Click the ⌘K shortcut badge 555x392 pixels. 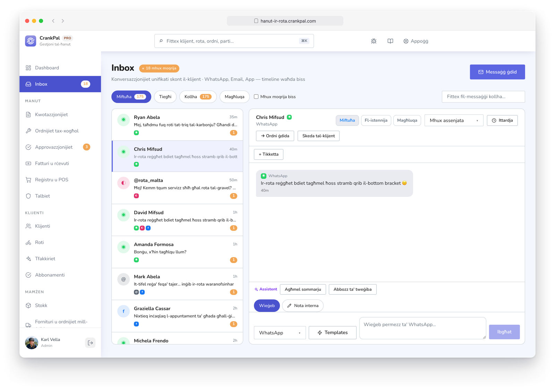[304, 41]
